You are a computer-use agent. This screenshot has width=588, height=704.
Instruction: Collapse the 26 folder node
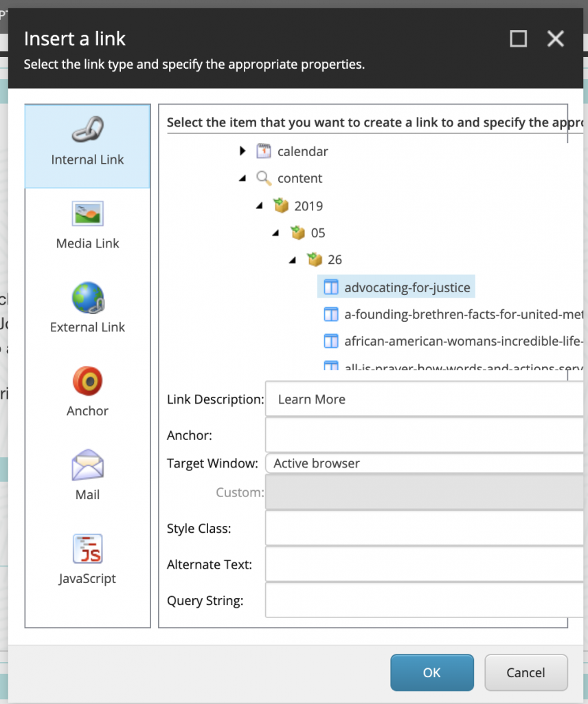click(293, 259)
